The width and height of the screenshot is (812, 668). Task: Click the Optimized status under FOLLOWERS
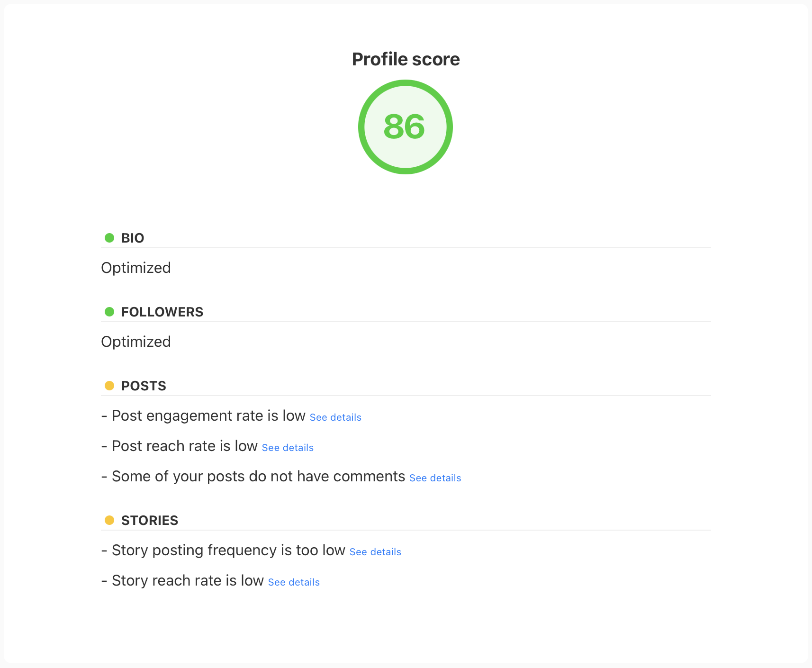[136, 342]
